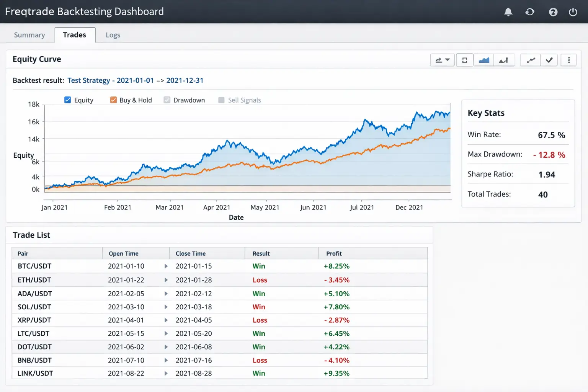Uncheck the Buy & Hold series
The height and width of the screenshot is (392, 588).
click(x=113, y=100)
